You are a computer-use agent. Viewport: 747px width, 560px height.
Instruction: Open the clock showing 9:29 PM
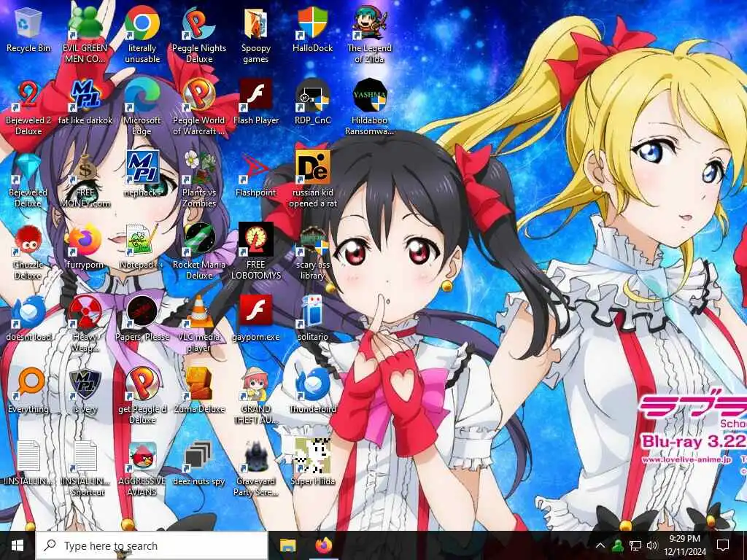point(684,545)
